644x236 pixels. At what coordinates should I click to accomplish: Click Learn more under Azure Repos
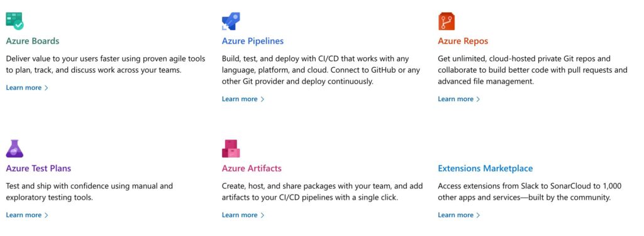pyautogui.click(x=456, y=99)
